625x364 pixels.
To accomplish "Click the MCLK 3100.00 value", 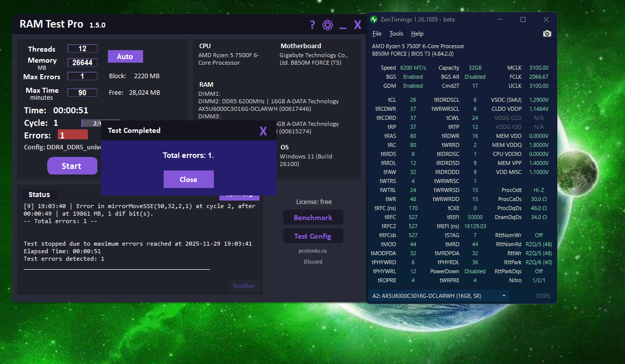I will [x=538, y=68].
